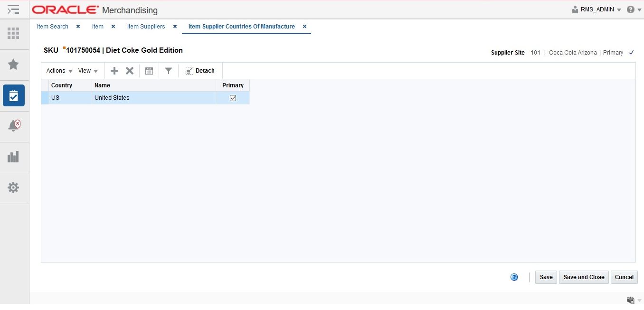This screenshot has height=310, width=644.
Task: Open the Notifications bell icon
Action: pos(13,126)
